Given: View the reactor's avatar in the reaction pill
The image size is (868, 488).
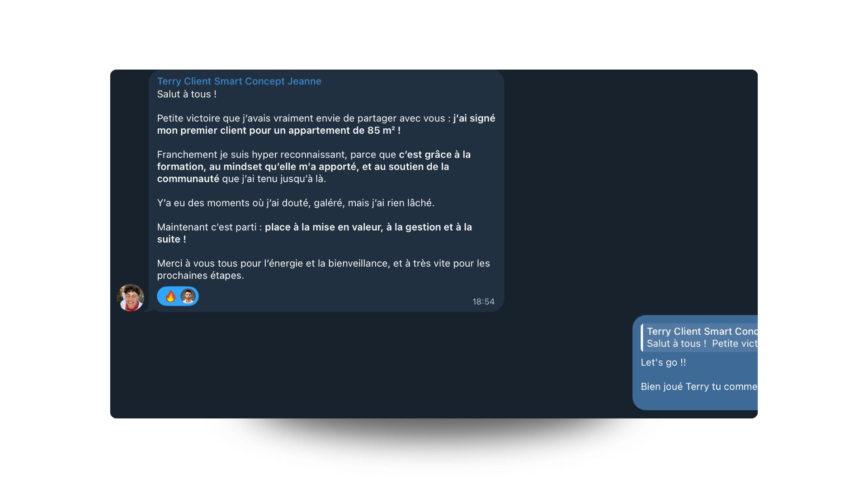Looking at the screenshot, I should point(188,296).
